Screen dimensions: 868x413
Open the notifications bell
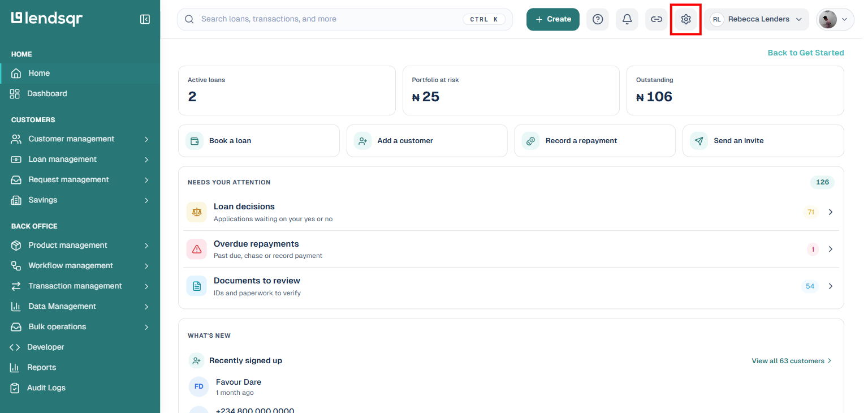point(627,19)
